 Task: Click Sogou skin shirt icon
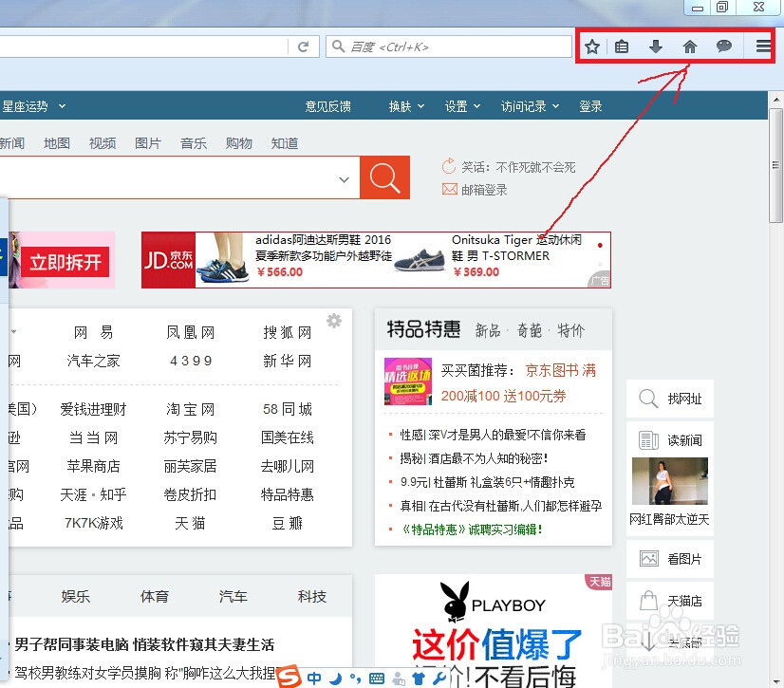pos(419,679)
